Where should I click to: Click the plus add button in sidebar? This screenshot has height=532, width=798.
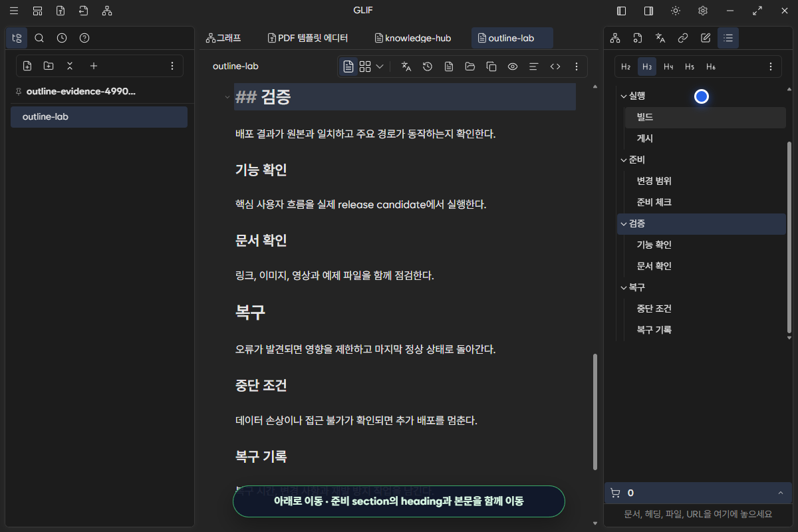point(94,66)
